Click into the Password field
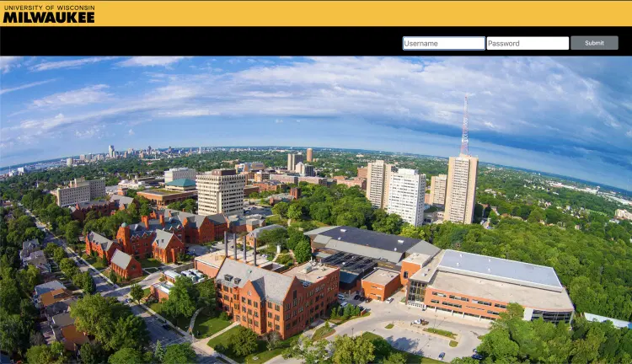 tap(527, 43)
